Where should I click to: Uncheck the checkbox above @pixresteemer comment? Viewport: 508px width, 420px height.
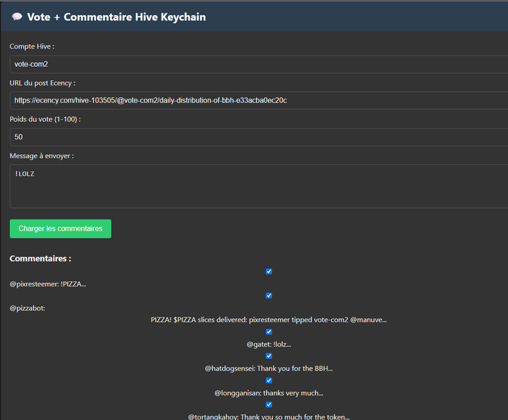[x=269, y=272]
